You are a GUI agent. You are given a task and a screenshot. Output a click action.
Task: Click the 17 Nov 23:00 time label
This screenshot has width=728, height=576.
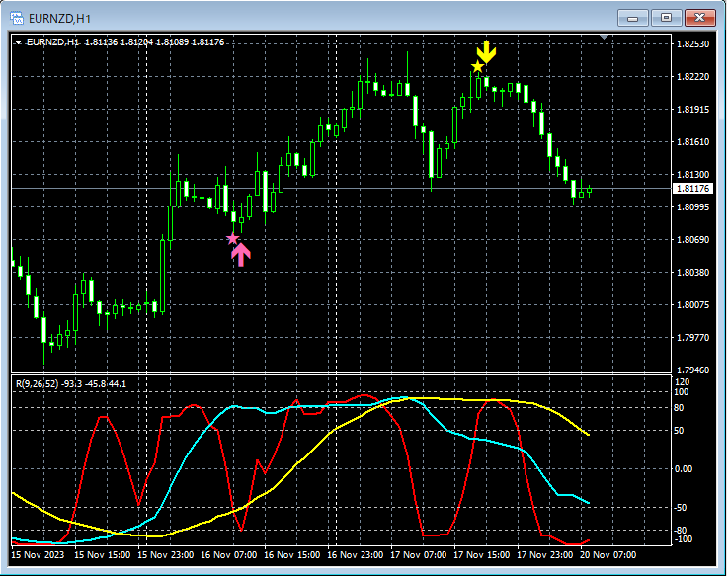544,555
